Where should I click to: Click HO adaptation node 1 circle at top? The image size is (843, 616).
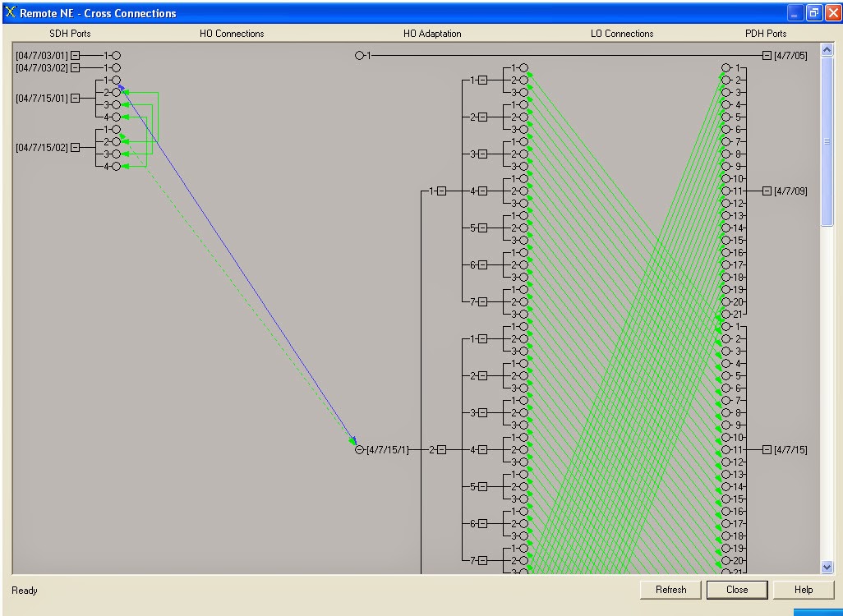(x=361, y=55)
